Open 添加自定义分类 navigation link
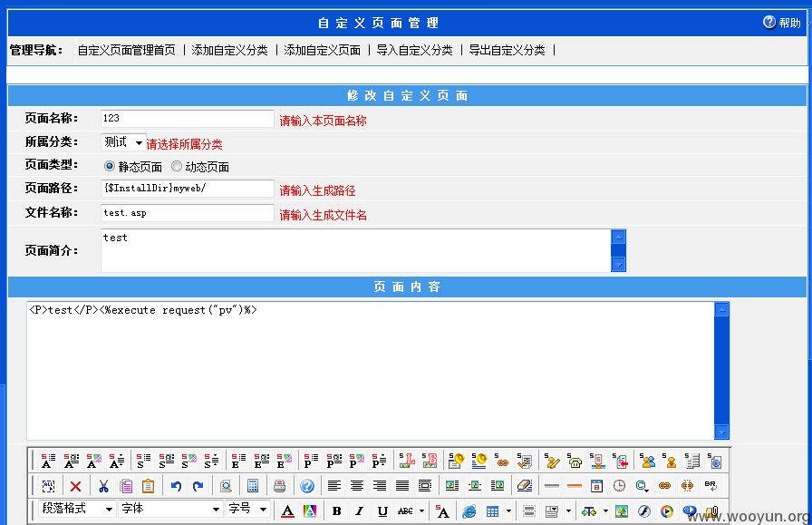Image resolution: width=812 pixels, height=525 pixels. [x=229, y=50]
